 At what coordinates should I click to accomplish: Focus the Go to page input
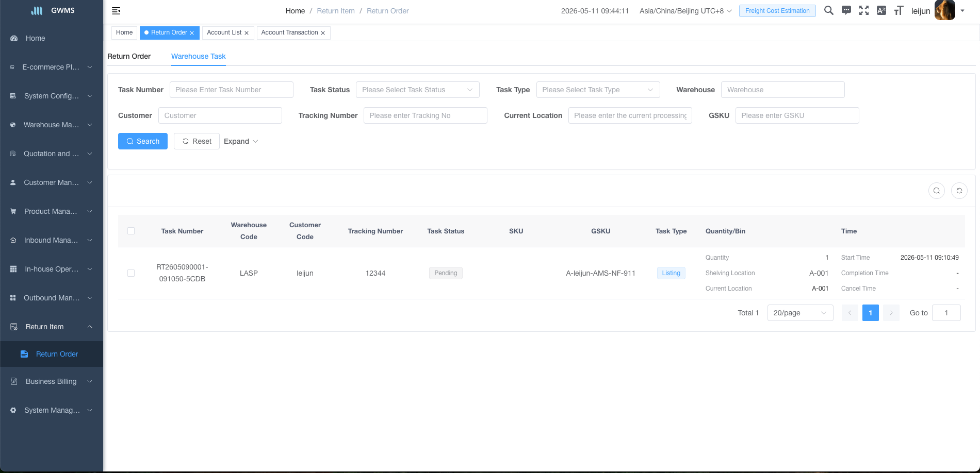[x=946, y=313]
